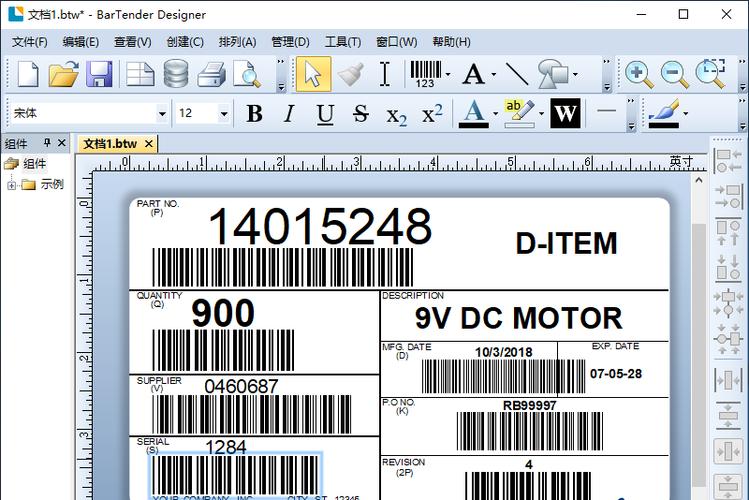The height and width of the screenshot is (500, 749).
Task: Open the 工具(T) menu
Action: point(342,42)
